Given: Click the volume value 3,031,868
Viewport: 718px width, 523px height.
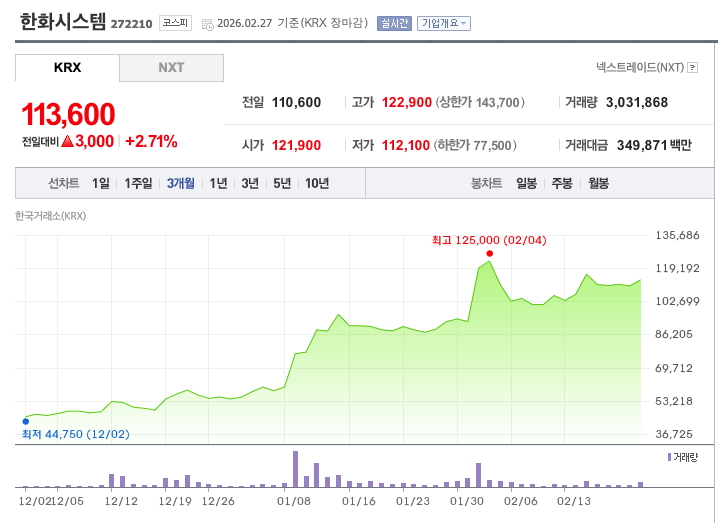Looking at the screenshot, I should [637, 103].
